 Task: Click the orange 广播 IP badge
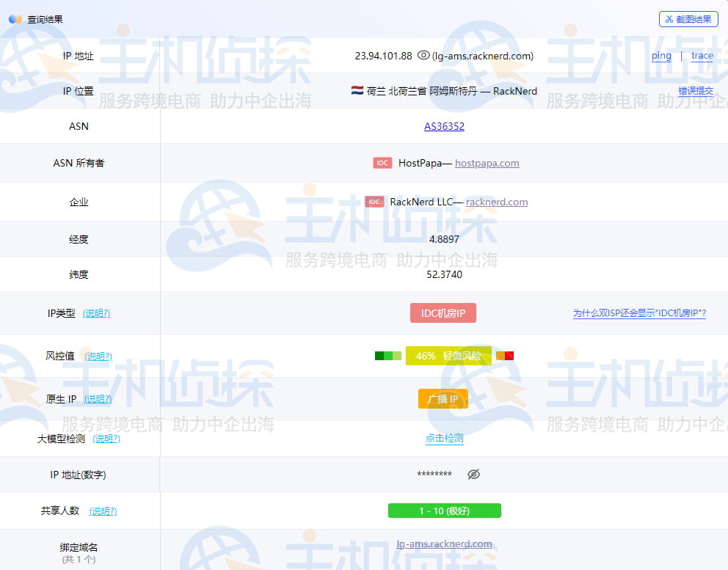(x=443, y=399)
